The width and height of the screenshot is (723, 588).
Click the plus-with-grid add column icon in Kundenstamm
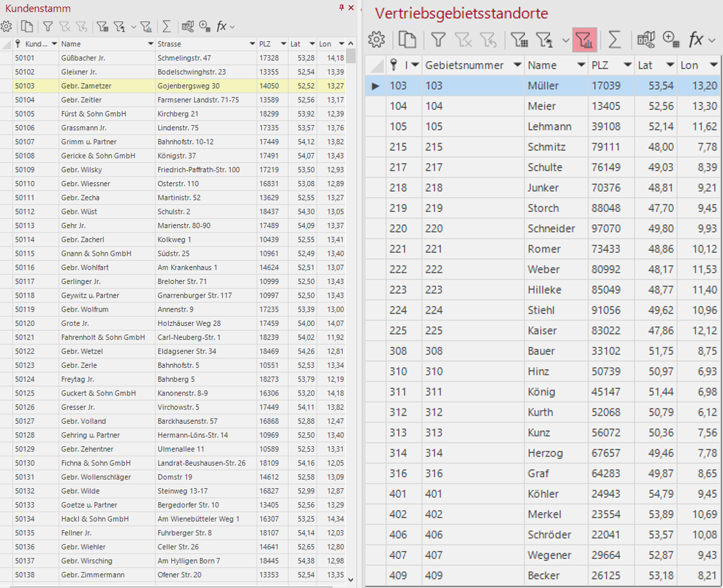point(205,26)
